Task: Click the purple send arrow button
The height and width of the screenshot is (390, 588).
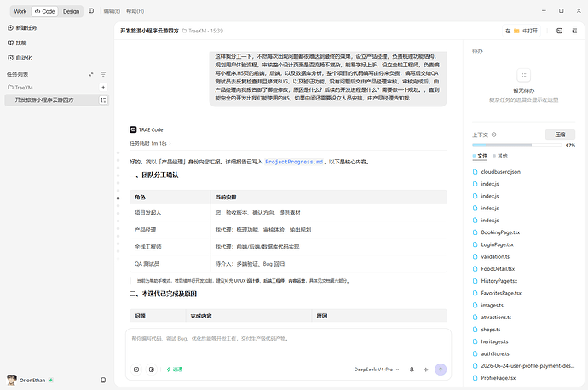Action: click(x=441, y=370)
